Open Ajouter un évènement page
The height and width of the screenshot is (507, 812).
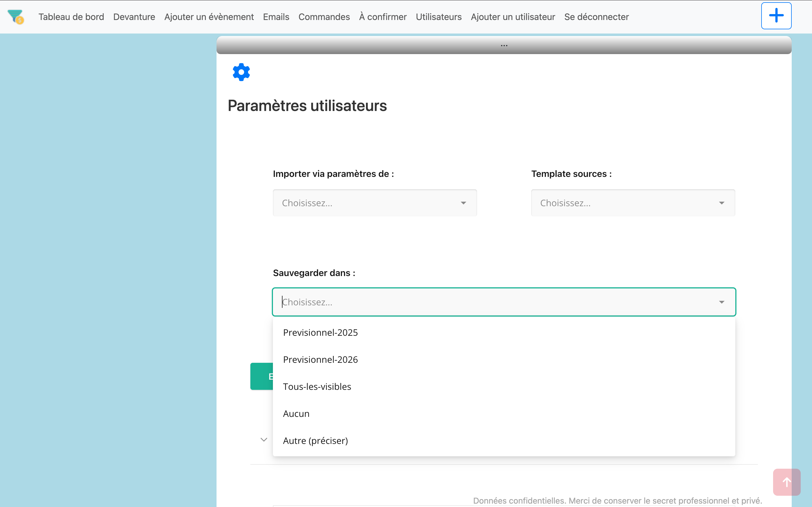tap(209, 17)
